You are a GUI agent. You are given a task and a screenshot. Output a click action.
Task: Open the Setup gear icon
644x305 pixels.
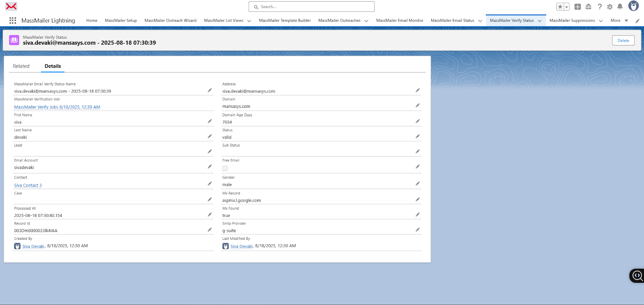coord(610,7)
